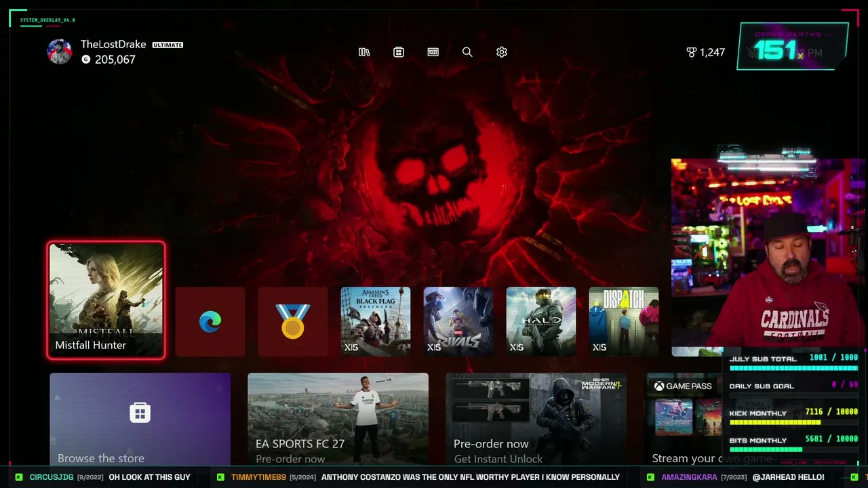Launch the Dispatch game tile
The height and width of the screenshot is (488, 868).
pos(624,321)
